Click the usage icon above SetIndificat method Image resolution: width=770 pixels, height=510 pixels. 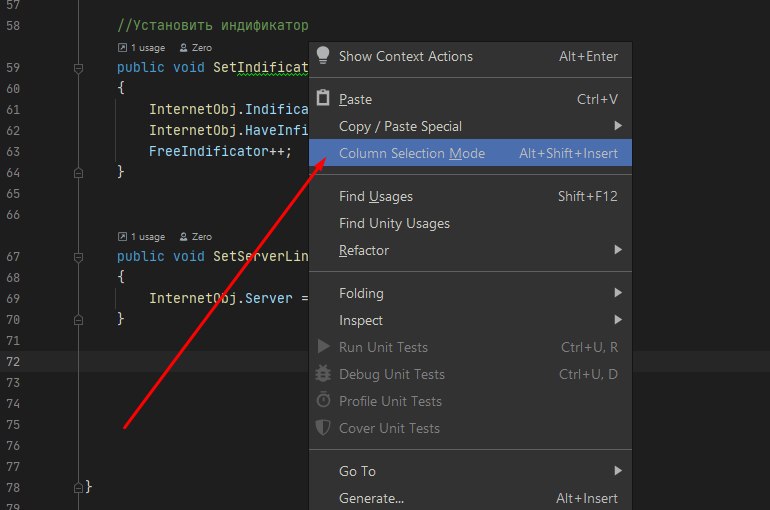coord(122,48)
